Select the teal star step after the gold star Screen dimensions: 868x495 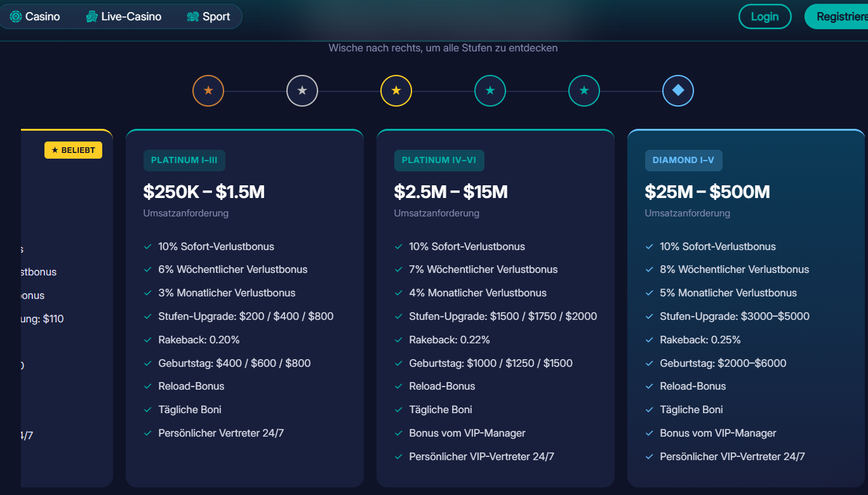pos(490,91)
